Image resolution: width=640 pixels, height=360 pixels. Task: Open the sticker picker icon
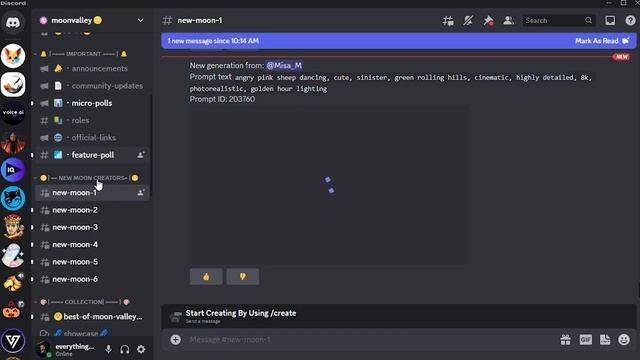pyautogui.click(x=605, y=340)
